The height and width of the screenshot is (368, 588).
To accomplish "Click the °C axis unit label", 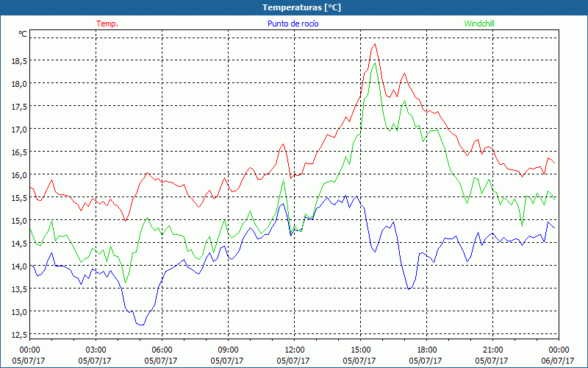I will (x=23, y=34).
